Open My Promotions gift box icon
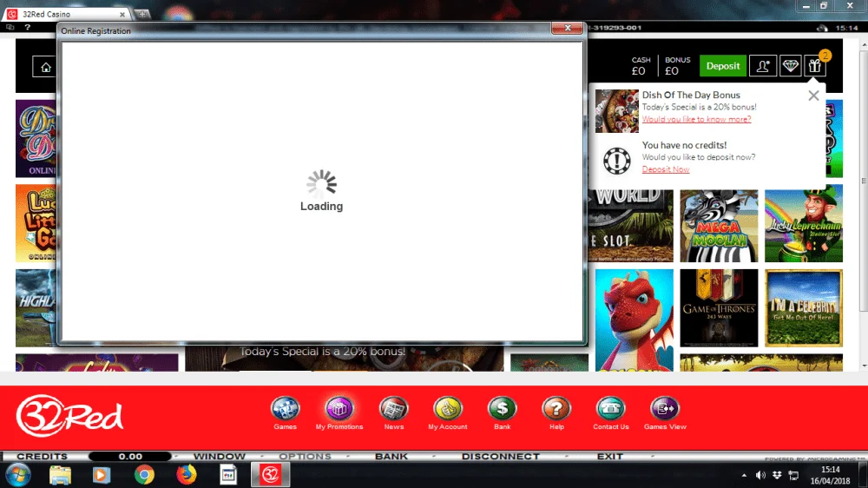The height and width of the screenshot is (488, 868). point(339,409)
